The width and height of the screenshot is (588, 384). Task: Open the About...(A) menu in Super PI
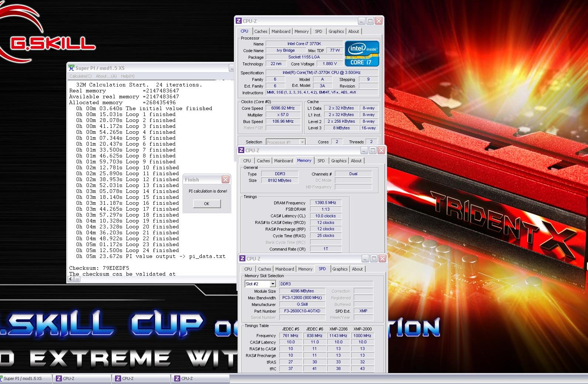[x=106, y=76]
